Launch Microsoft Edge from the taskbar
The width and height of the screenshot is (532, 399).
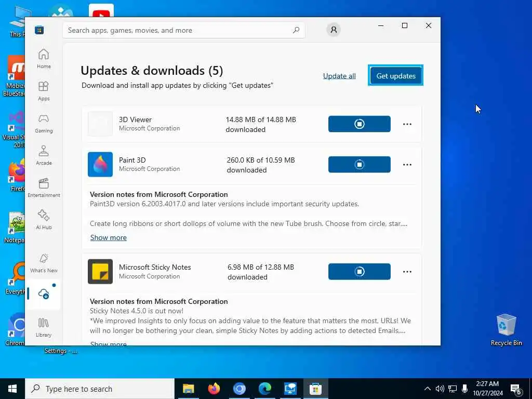[264, 389]
